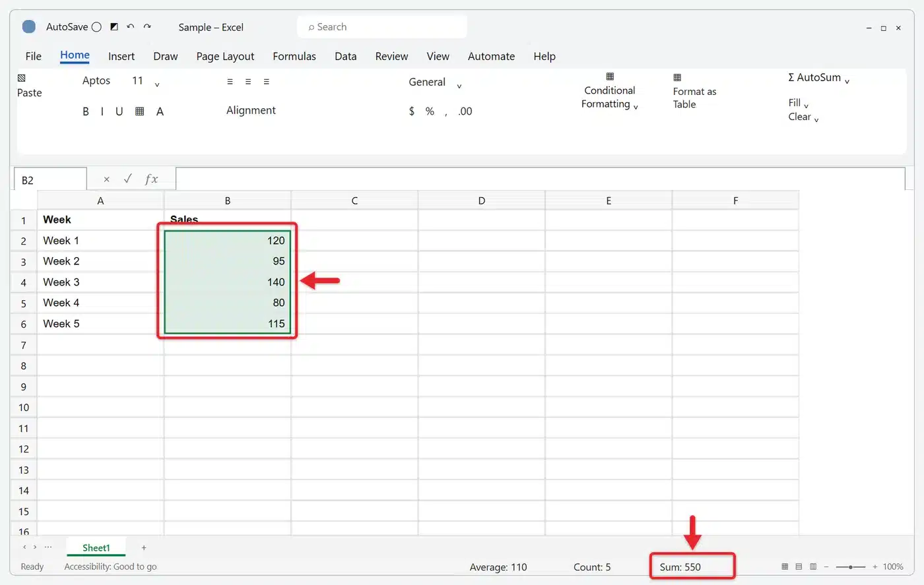924x585 pixels.
Task: Cancel entry with formula bar X
Action: [106, 179]
